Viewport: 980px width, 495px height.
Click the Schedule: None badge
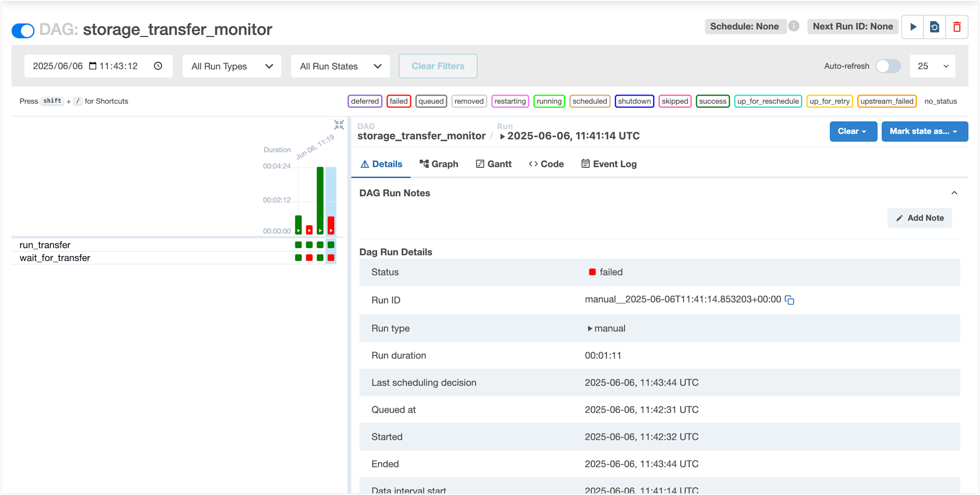pos(745,26)
